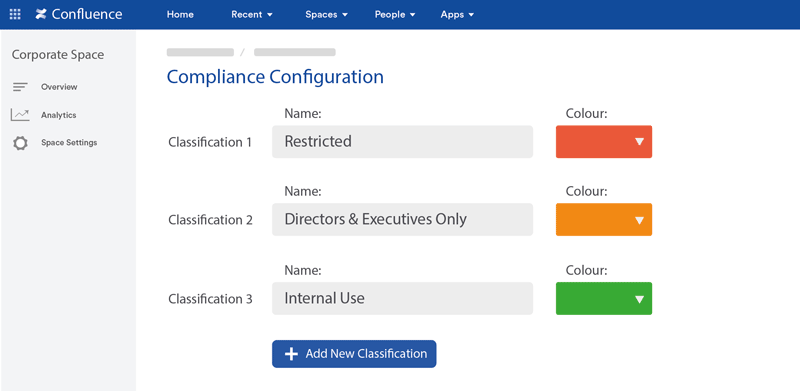Open the green colour selector for Classification 3
This screenshot has width=800, height=391.
(x=604, y=299)
